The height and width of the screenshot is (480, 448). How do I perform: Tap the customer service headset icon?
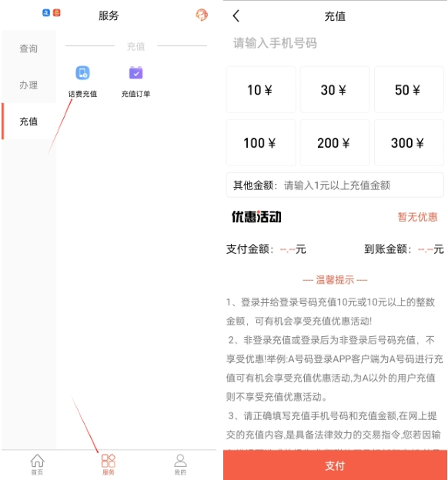coord(202,15)
